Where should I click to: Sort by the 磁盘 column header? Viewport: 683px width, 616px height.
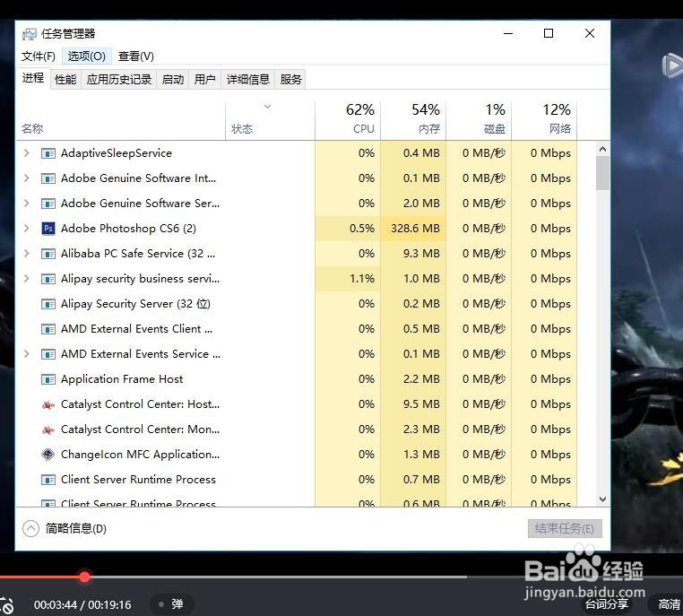click(x=479, y=120)
